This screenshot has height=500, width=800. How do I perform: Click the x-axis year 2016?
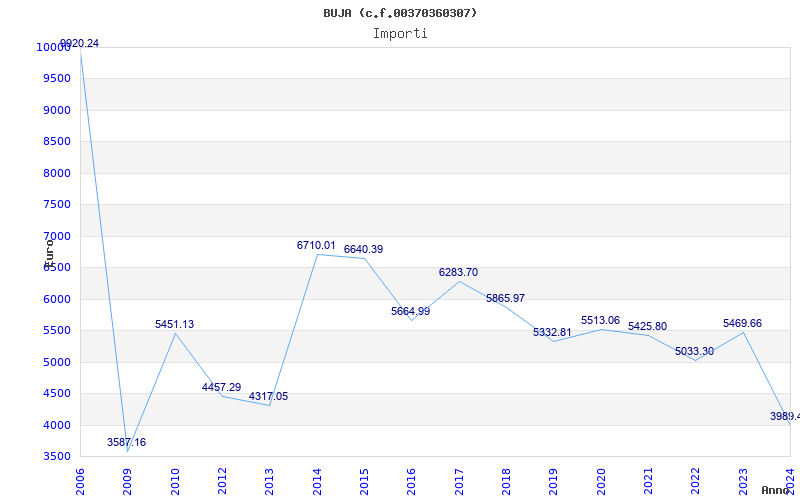(x=412, y=482)
